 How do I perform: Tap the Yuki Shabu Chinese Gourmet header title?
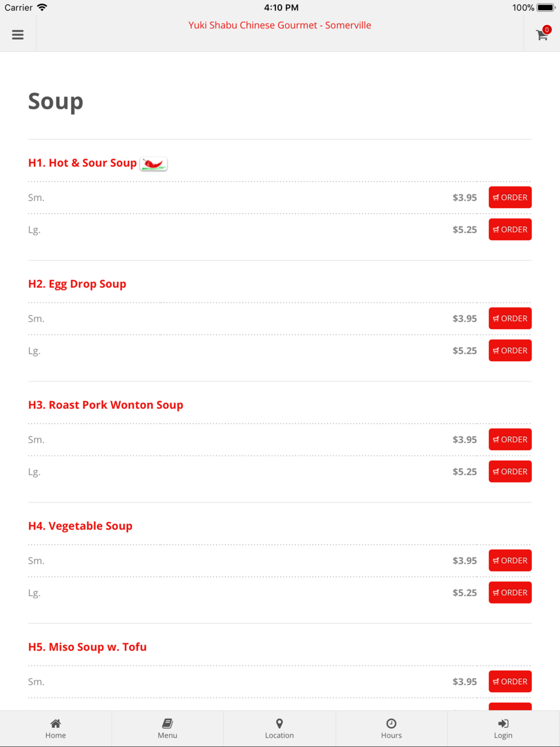279,25
